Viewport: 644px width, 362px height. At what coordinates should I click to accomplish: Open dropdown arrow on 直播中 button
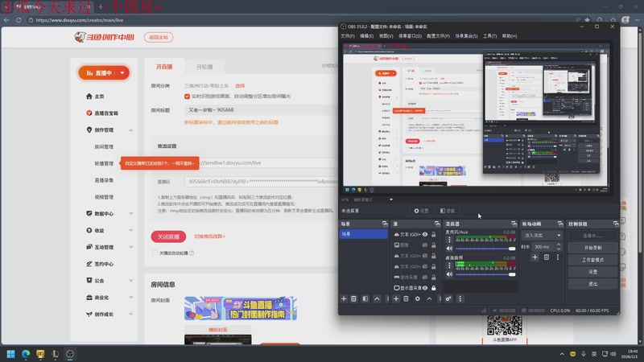[x=122, y=72]
